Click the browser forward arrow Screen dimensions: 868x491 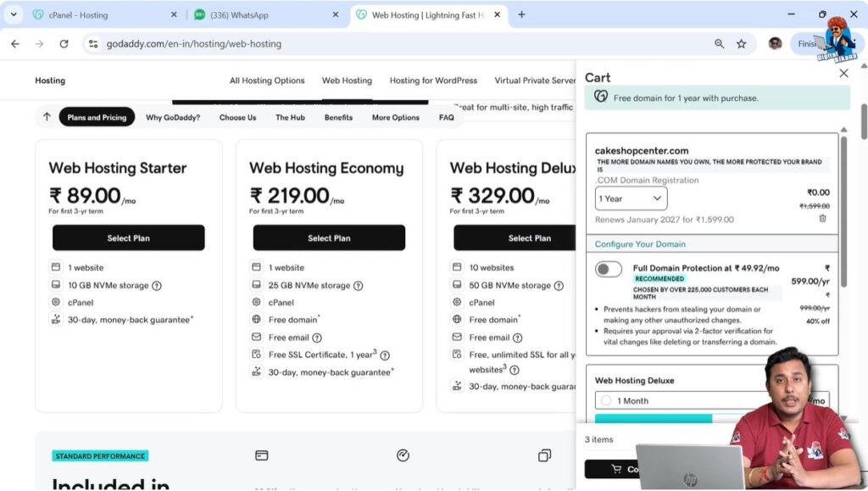[39, 44]
